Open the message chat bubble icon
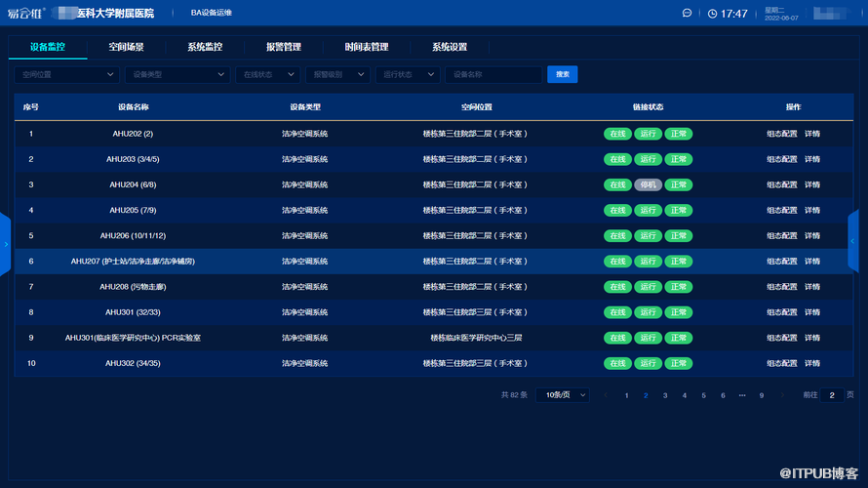 point(687,14)
